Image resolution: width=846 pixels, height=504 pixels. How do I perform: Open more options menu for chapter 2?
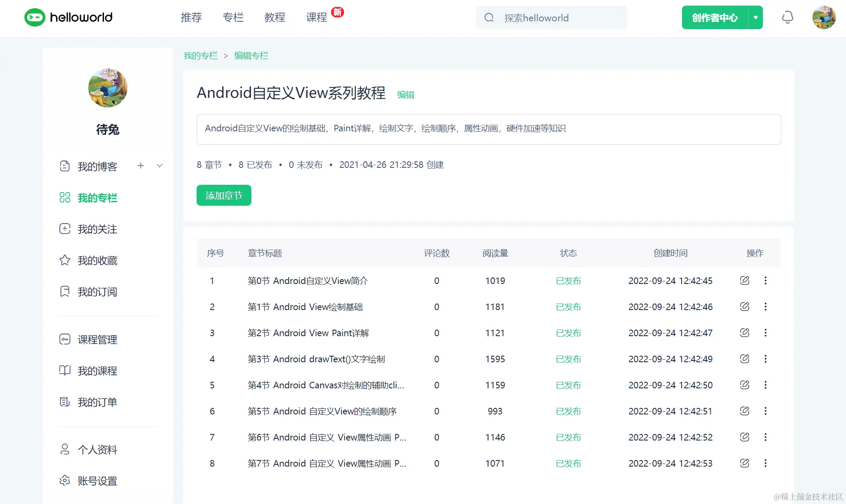pyautogui.click(x=766, y=307)
